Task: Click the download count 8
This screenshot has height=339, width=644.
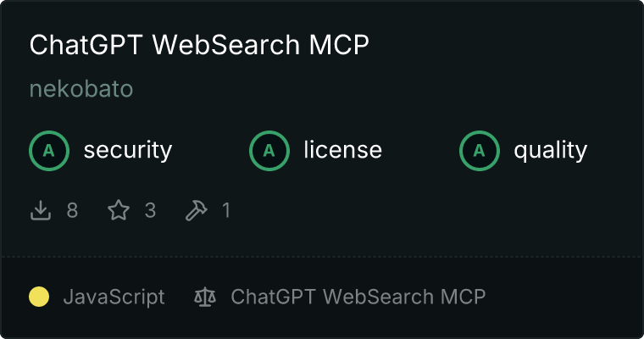Action: pos(72,210)
